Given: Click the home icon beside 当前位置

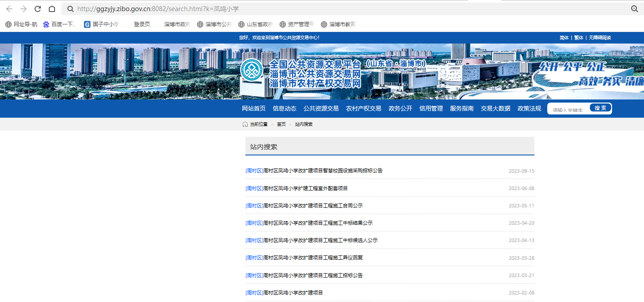Looking at the screenshot, I should 245,124.
